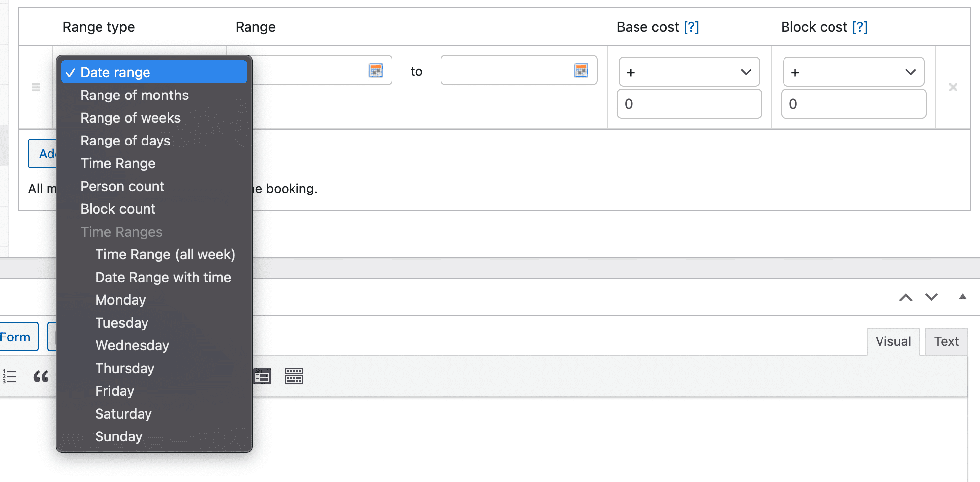Image resolution: width=980 pixels, height=482 pixels.
Task: Switch to the Text tab
Action: [946, 341]
